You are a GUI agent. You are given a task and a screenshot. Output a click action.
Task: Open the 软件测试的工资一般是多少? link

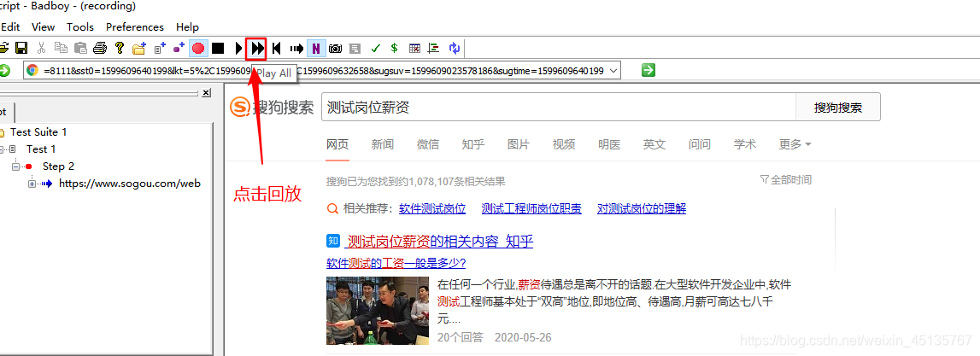[396, 262]
